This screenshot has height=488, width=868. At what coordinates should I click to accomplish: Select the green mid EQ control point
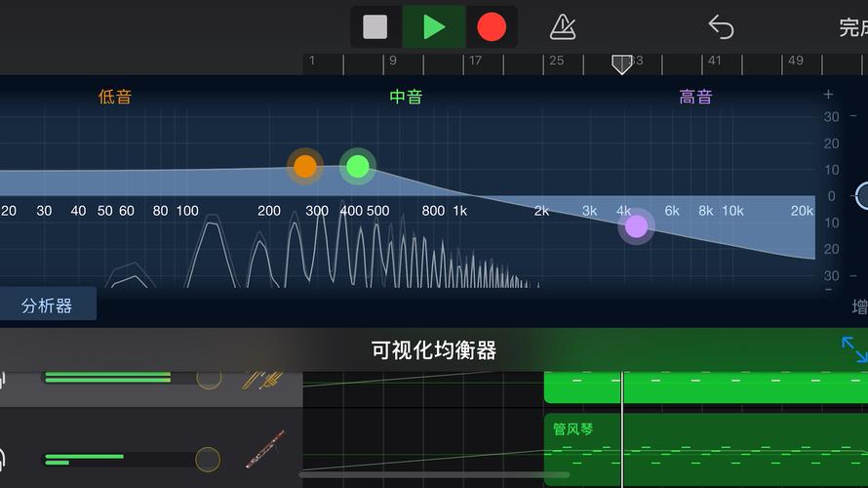point(358,166)
